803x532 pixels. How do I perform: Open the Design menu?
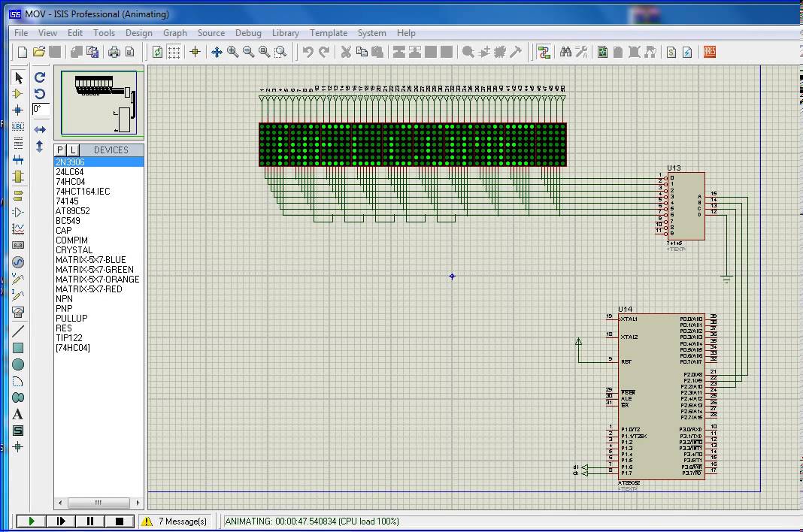pos(139,33)
